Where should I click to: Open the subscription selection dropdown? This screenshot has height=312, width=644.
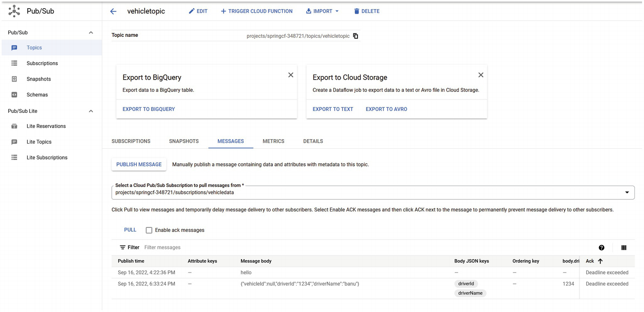627,192
